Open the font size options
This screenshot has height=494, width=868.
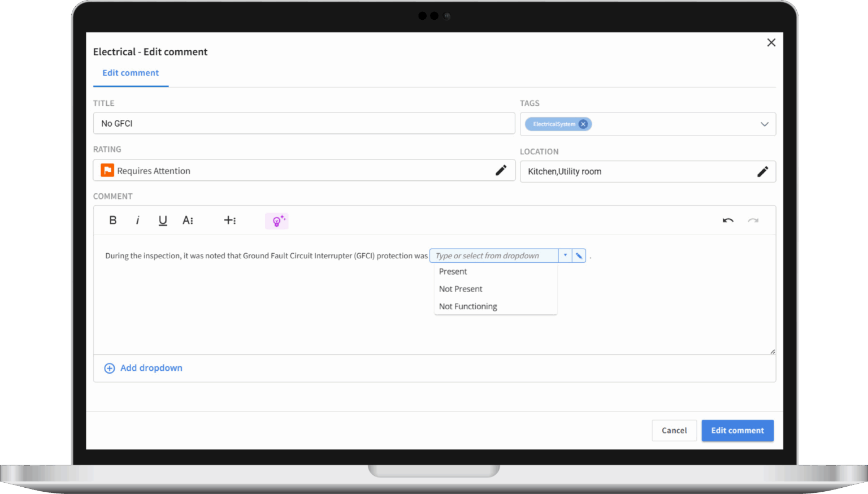point(188,220)
